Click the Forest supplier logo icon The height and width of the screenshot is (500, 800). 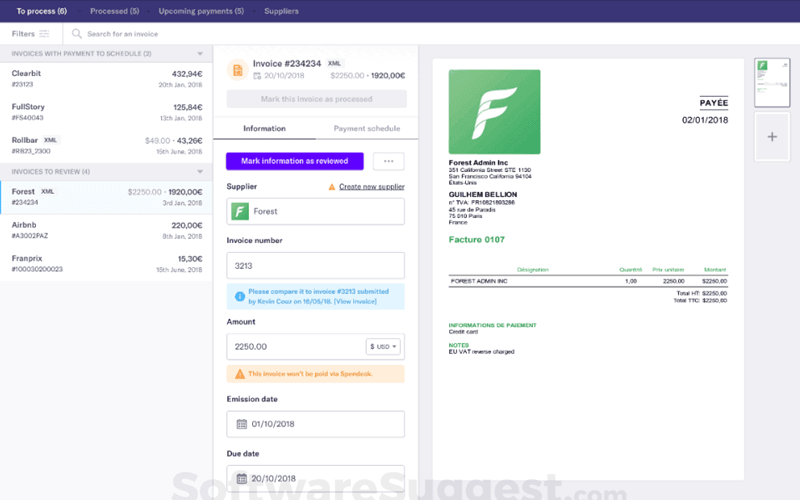tap(240, 211)
